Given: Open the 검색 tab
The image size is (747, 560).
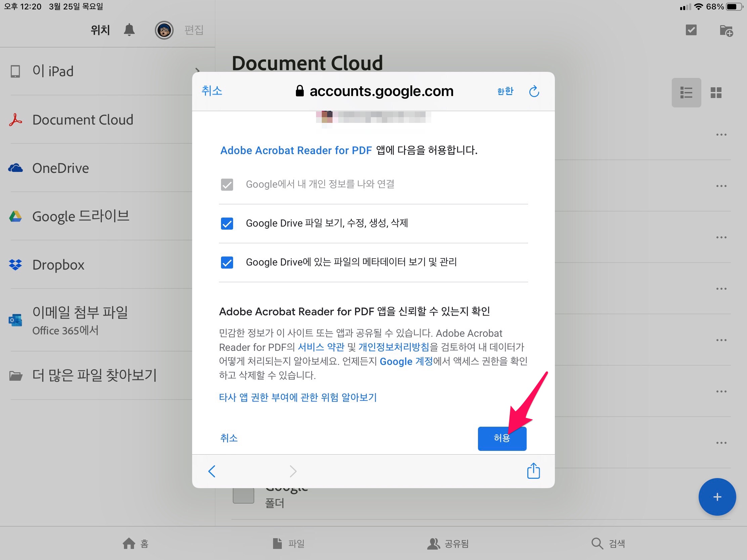Looking at the screenshot, I should click(608, 544).
